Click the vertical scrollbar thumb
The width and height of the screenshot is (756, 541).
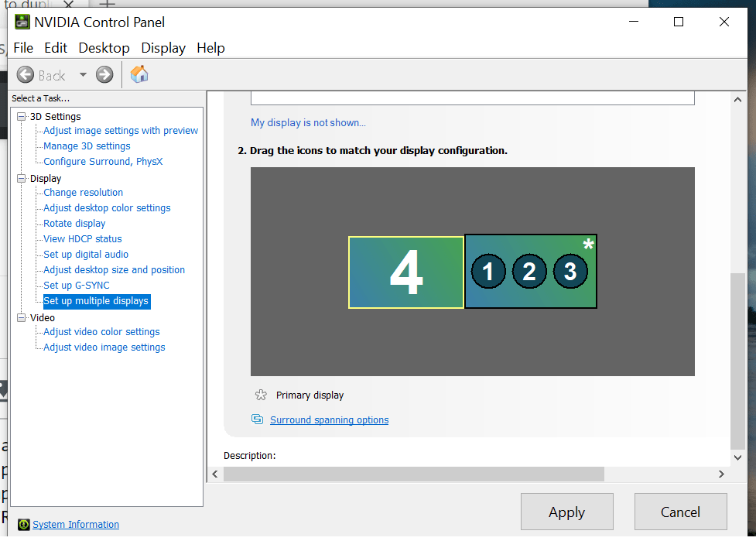pyautogui.click(x=737, y=361)
